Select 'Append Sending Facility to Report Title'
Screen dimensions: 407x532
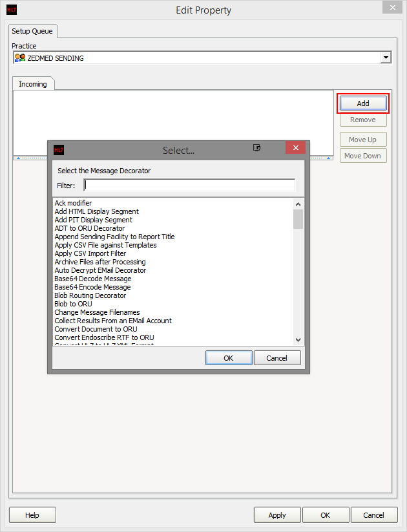114,237
